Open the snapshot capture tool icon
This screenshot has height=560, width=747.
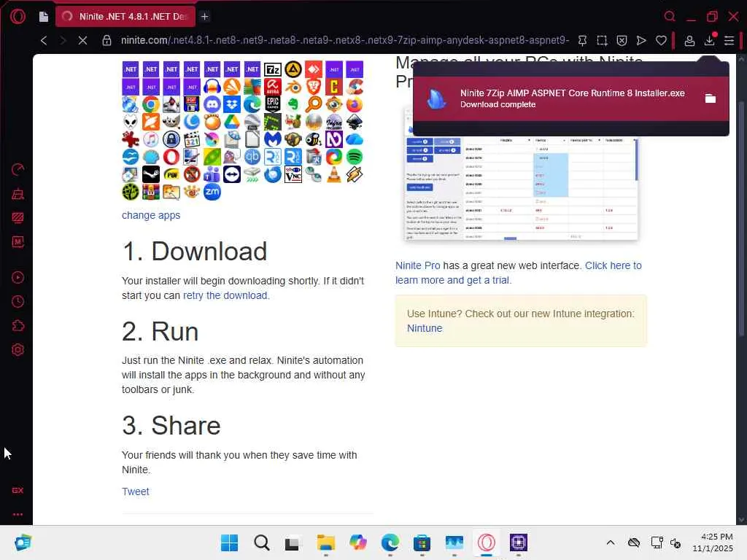coord(602,41)
